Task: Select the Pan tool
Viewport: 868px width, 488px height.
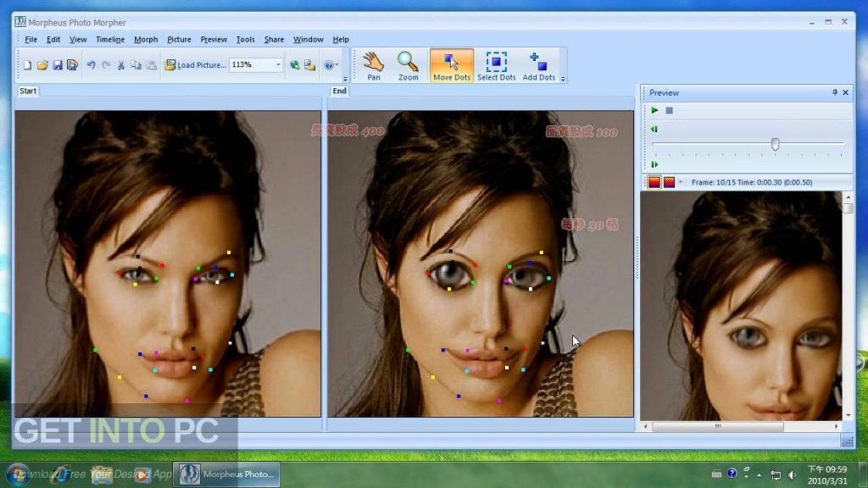Action: (x=374, y=66)
